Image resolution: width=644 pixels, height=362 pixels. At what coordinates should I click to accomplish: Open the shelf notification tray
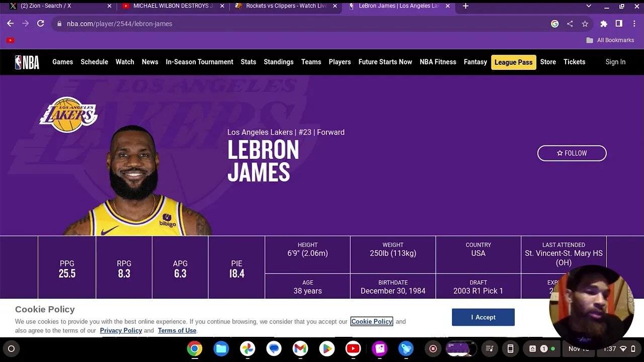(x=543, y=348)
